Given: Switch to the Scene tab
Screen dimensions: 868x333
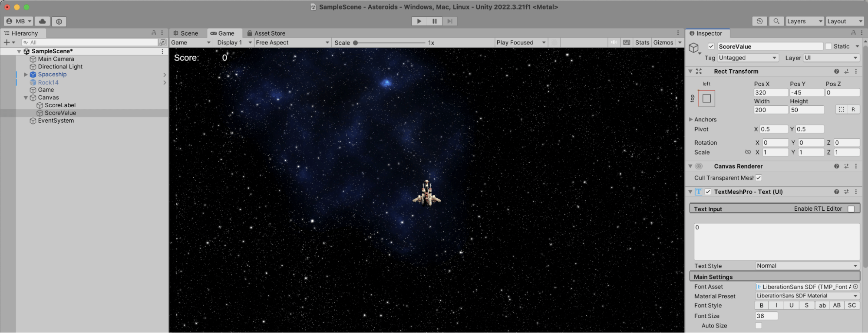Looking at the screenshot, I should pyautogui.click(x=186, y=33).
